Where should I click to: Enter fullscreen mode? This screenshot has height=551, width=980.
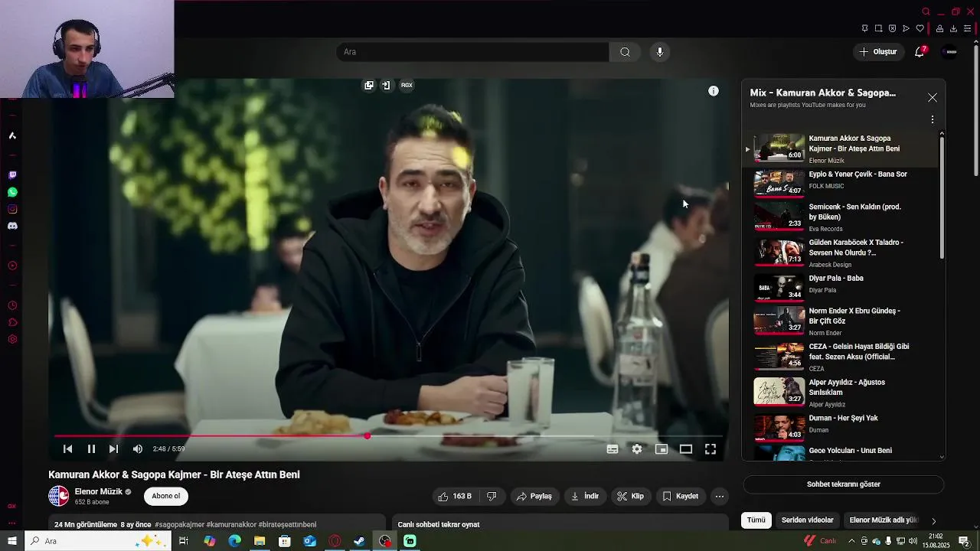(710, 449)
